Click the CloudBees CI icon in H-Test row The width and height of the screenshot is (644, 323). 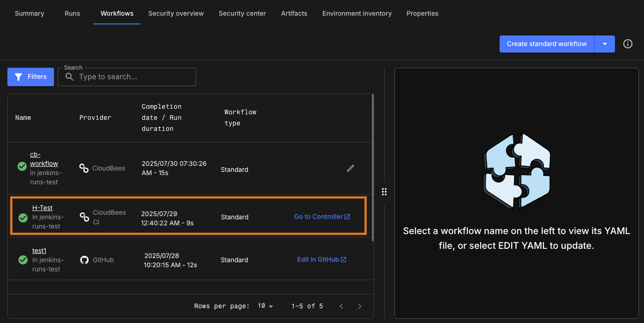click(84, 217)
